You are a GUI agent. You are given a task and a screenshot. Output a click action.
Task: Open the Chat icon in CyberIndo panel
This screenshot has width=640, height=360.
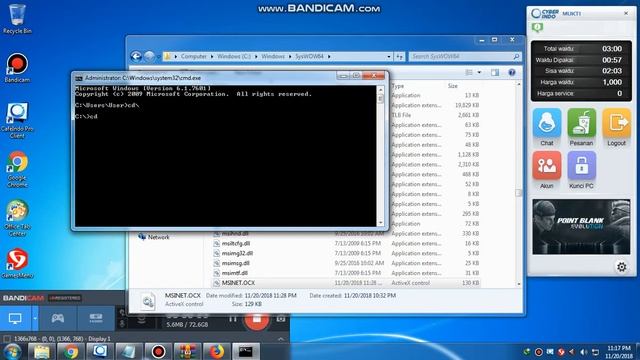click(x=547, y=123)
